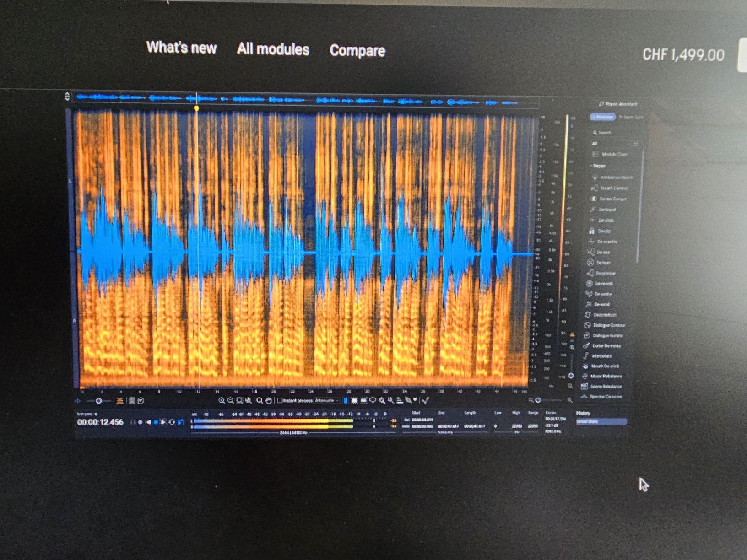Open the De-wind module

click(x=598, y=304)
